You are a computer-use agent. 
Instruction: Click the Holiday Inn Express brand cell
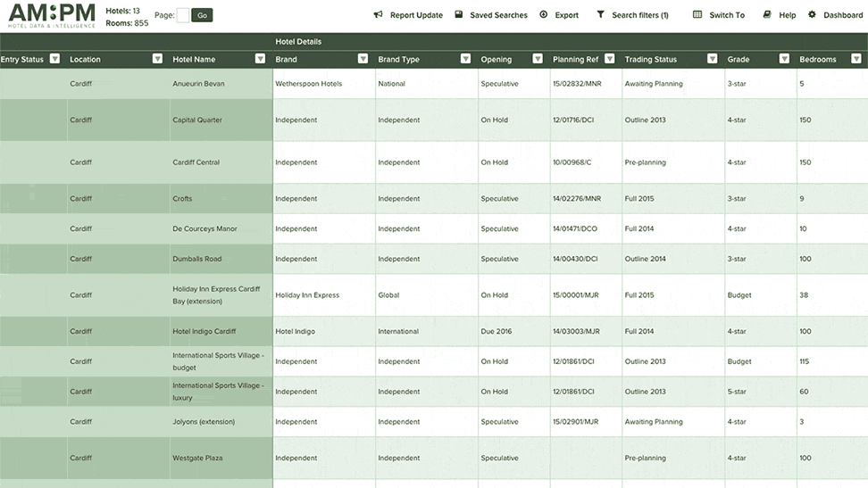tap(307, 295)
